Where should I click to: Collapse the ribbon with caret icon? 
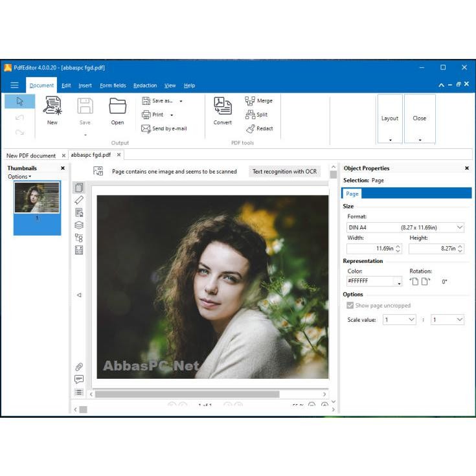tap(441, 85)
